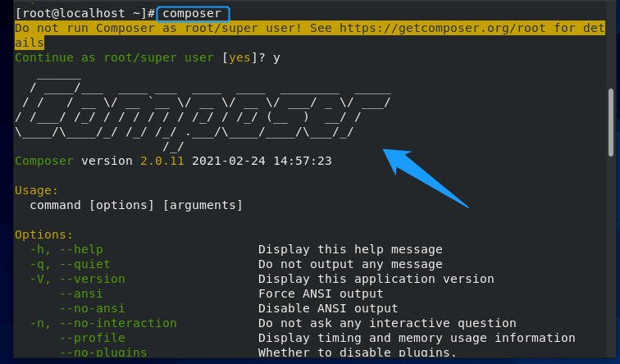Screen dimensions: 620x364
Task: Click the '[root@localhost ~]#' prompt
Action: [84, 13]
